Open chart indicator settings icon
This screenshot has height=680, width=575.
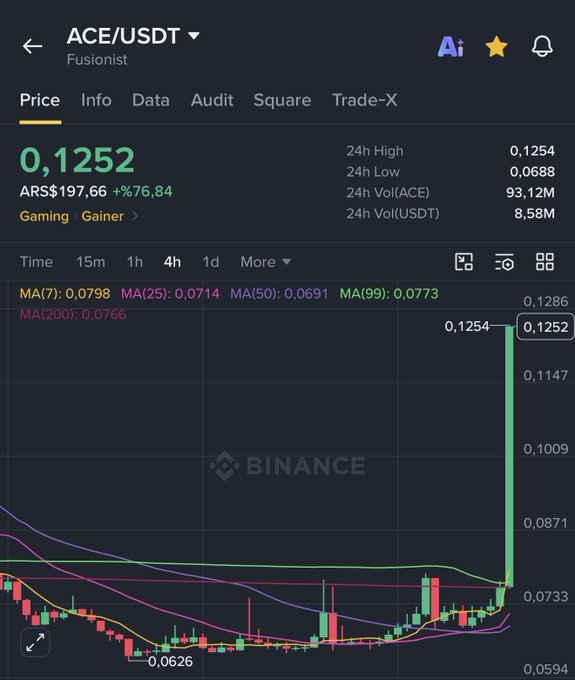[504, 262]
